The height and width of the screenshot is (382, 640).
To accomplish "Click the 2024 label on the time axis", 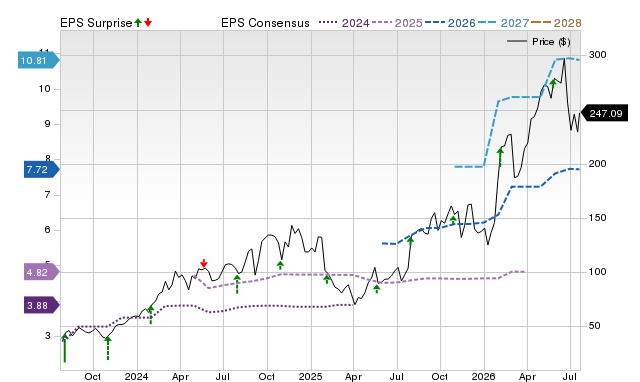I will 136,376.
